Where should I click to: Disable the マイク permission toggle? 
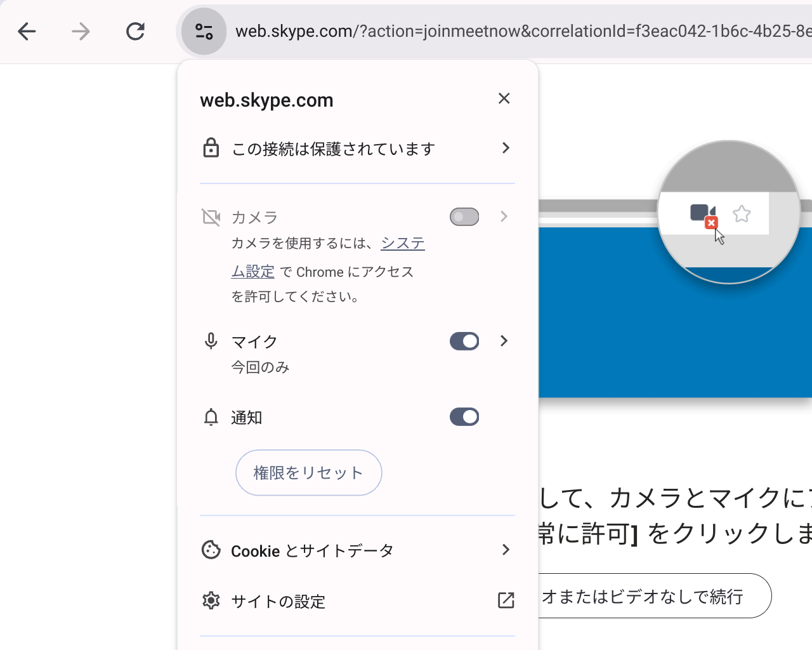pyautogui.click(x=464, y=341)
